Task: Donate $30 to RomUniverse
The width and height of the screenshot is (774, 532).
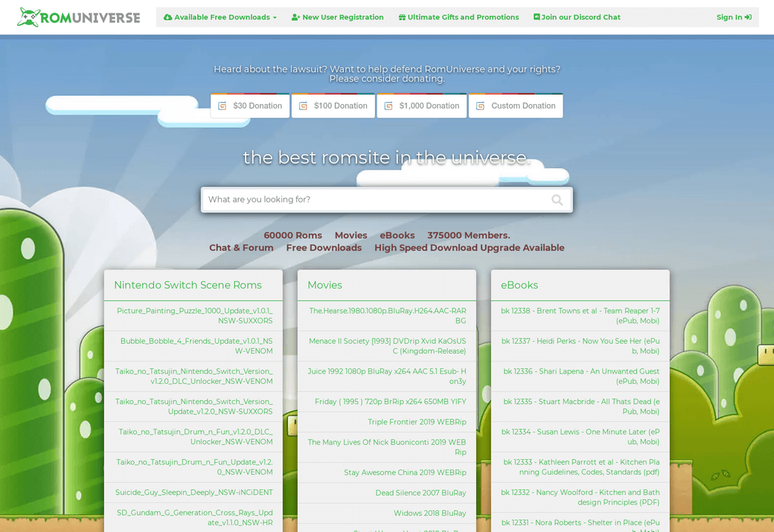Action: [x=250, y=106]
